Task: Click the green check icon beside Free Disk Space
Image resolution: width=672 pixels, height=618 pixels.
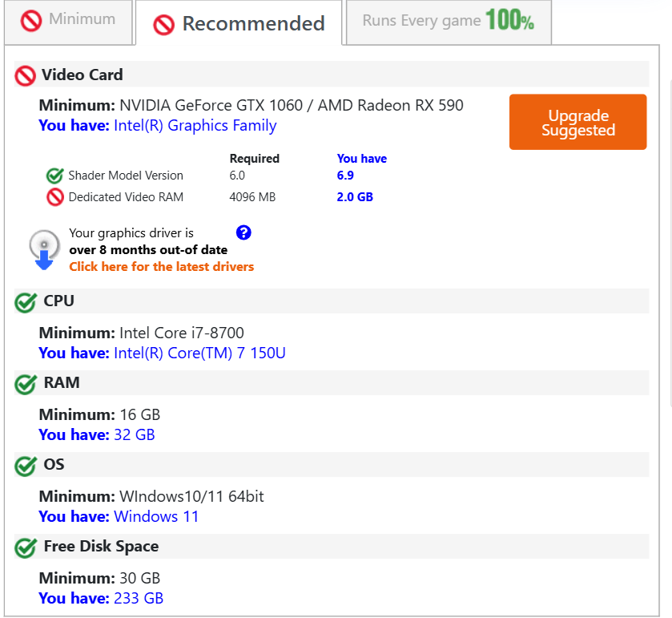Action: pyautogui.click(x=26, y=547)
